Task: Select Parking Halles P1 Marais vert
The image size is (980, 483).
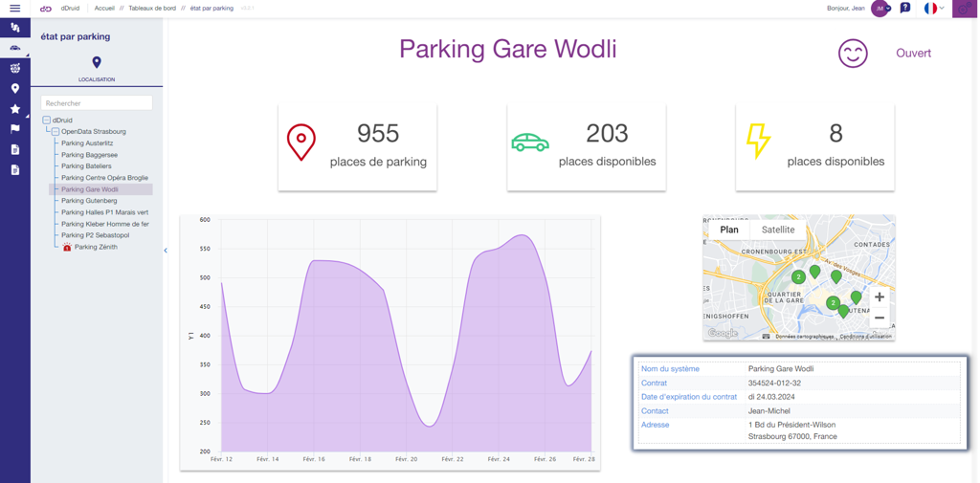Action: [x=104, y=212]
